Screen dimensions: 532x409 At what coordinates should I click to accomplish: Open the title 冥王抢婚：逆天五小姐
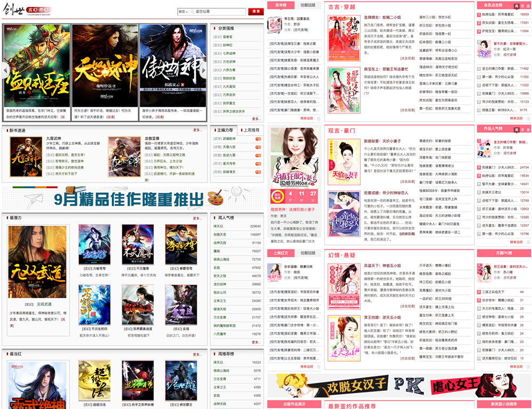pos(383,317)
